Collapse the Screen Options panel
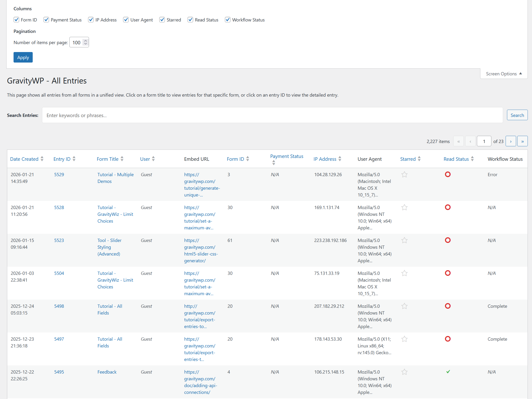This screenshot has height=399, width=532. pyautogui.click(x=503, y=73)
